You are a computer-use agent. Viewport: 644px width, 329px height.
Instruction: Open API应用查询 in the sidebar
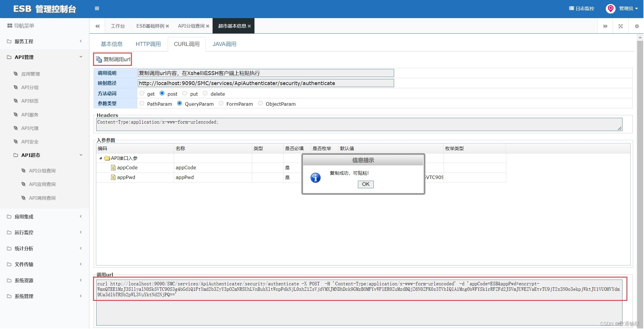click(x=42, y=184)
